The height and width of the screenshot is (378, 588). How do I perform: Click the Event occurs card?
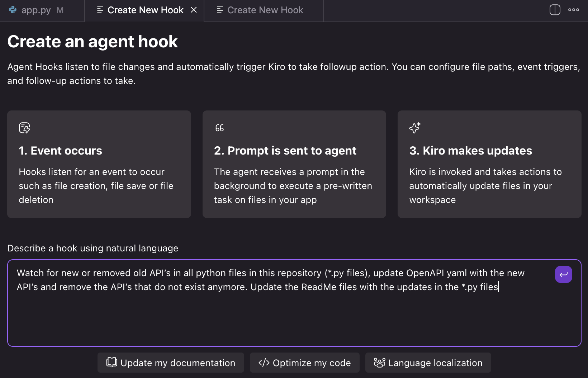99,164
